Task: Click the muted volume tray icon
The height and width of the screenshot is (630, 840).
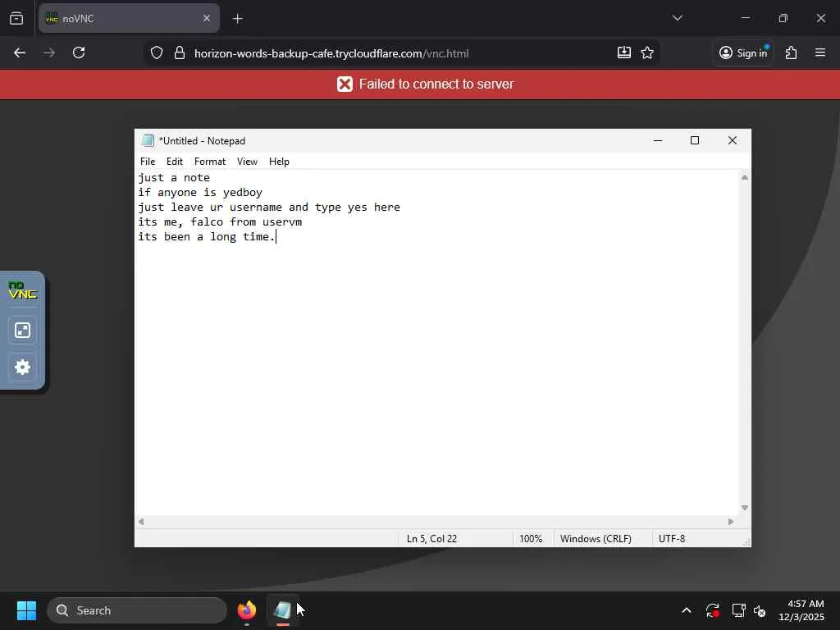Action: coord(760,610)
